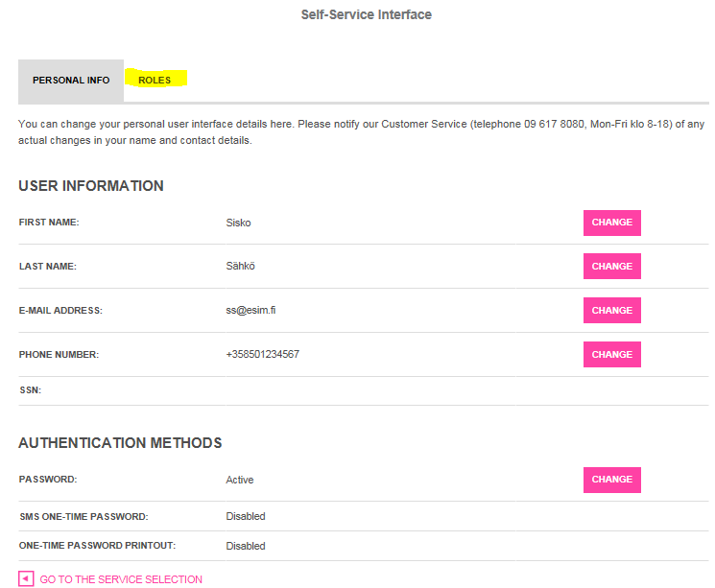Change the first name Sisko
The width and height of the screenshot is (715, 588).
click(612, 223)
